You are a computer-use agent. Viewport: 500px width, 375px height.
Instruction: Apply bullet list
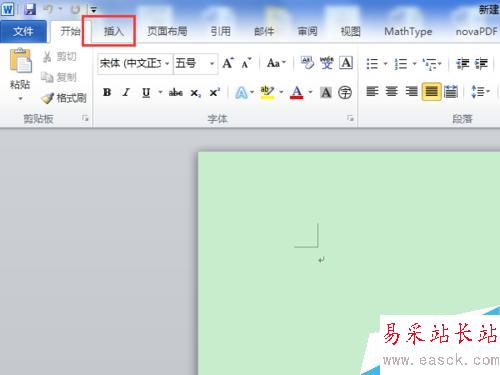tap(372, 63)
